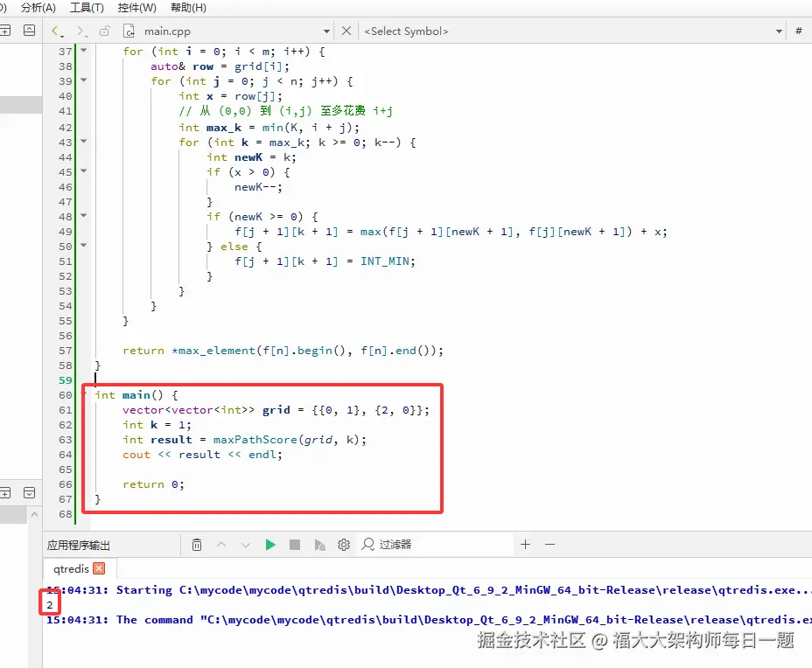Close the qtredis output tab
Screen dimensions: 812x668
coord(99,568)
